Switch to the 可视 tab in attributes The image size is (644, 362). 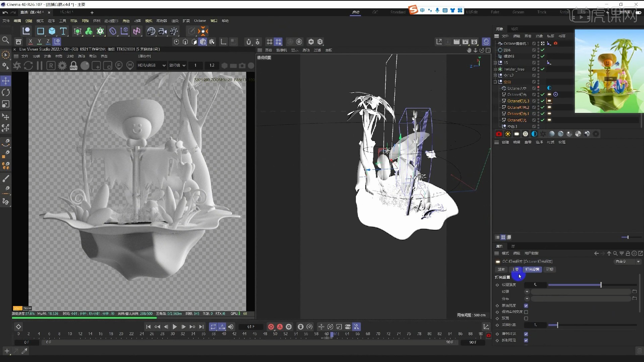pyautogui.click(x=550, y=269)
